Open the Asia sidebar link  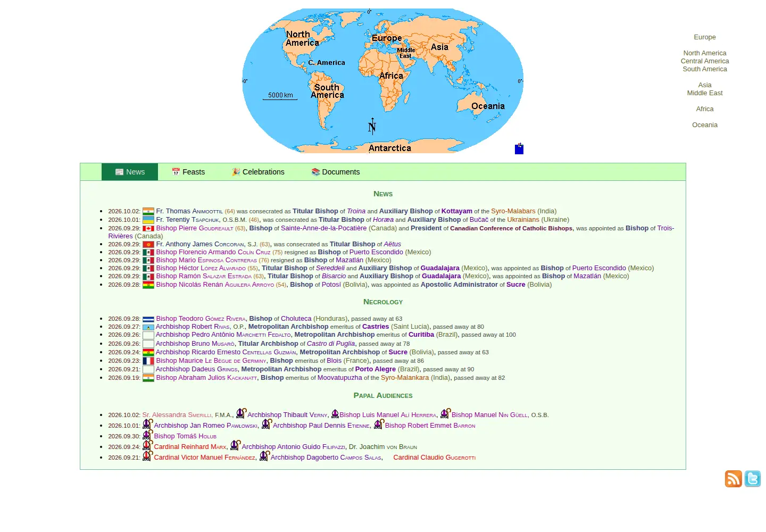pyautogui.click(x=705, y=85)
